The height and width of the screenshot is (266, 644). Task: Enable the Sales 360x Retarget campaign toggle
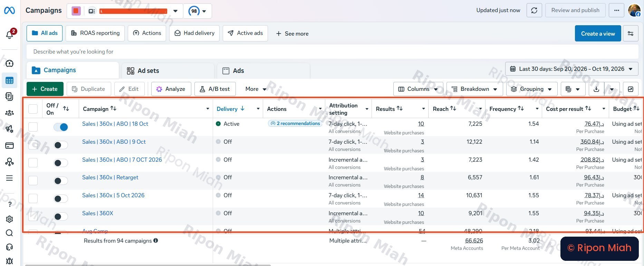pos(61,181)
